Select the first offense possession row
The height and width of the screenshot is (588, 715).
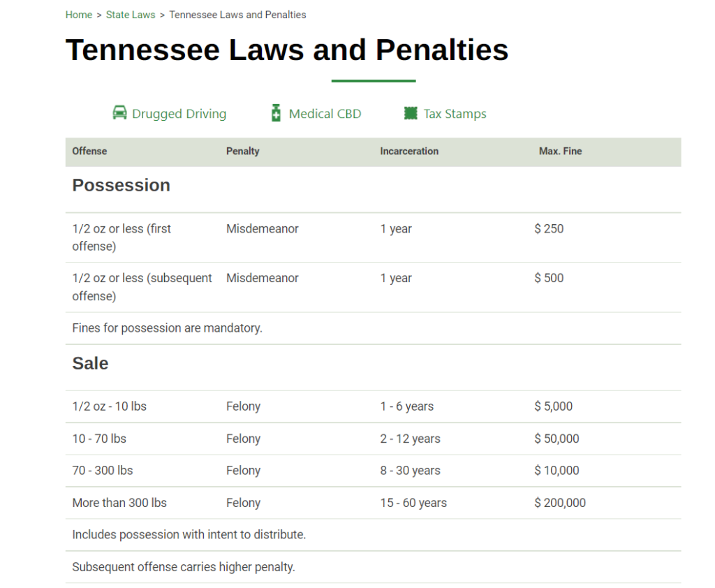click(373, 237)
